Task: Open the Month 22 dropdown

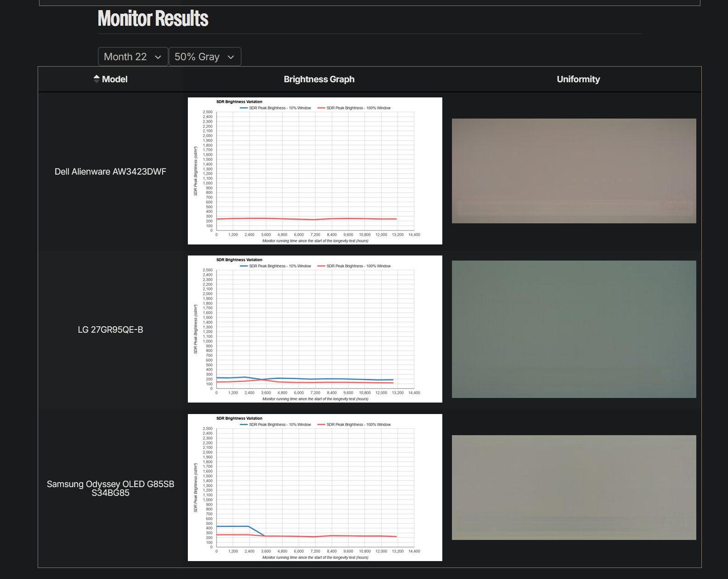Action: 133,57
